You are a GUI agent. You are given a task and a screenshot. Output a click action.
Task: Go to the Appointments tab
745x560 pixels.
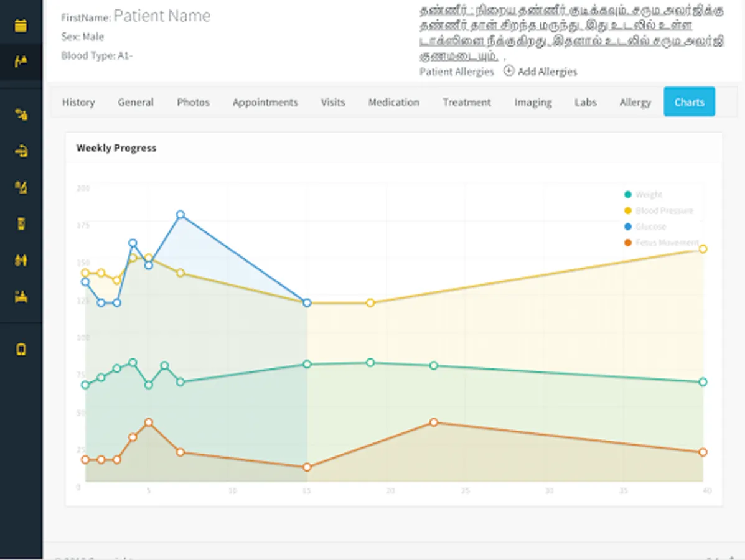point(265,102)
